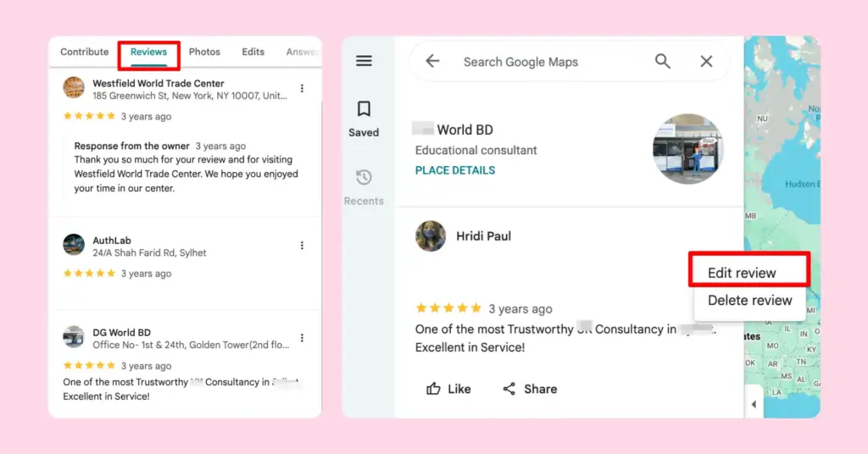Click the back arrow in search bar
This screenshot has width=868, height=454.
coord(432,61)
